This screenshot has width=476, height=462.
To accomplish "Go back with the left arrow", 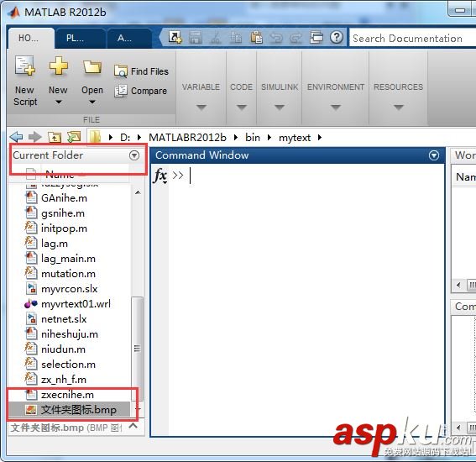I will tap(17, 137).
